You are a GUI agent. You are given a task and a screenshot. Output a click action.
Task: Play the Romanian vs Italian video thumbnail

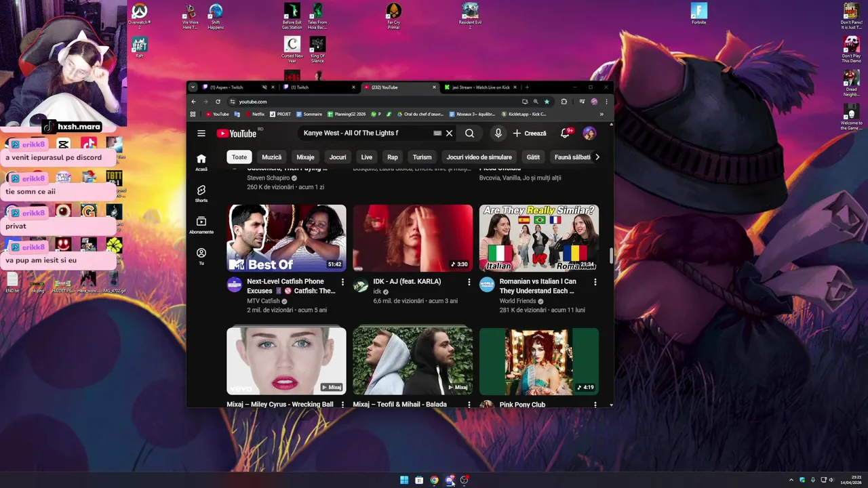(539, 238)
